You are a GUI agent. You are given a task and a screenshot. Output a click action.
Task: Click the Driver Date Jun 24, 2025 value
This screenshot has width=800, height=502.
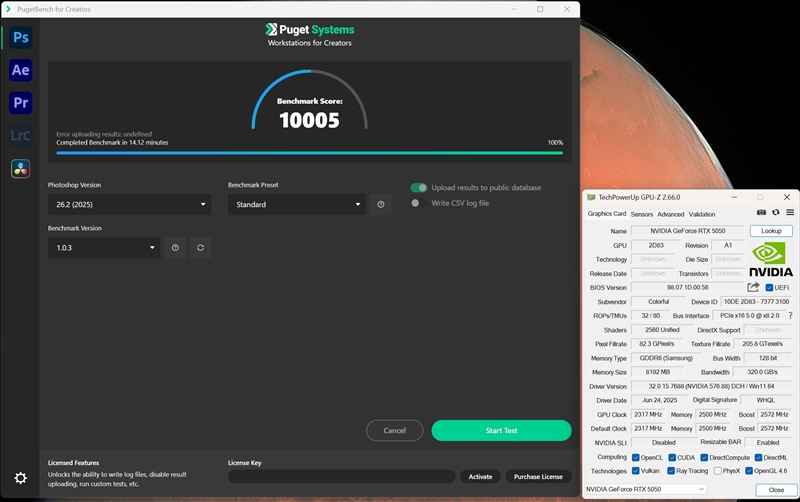[659, 400]
